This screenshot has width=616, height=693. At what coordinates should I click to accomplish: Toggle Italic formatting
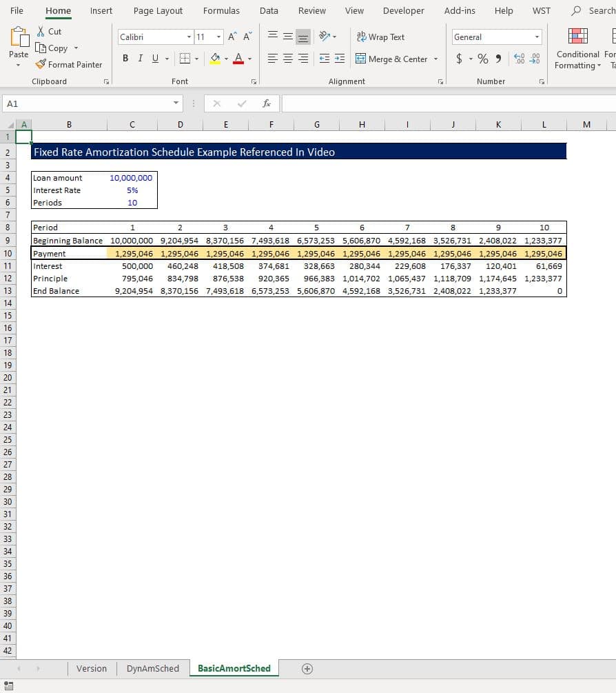(x=141, y=59)
